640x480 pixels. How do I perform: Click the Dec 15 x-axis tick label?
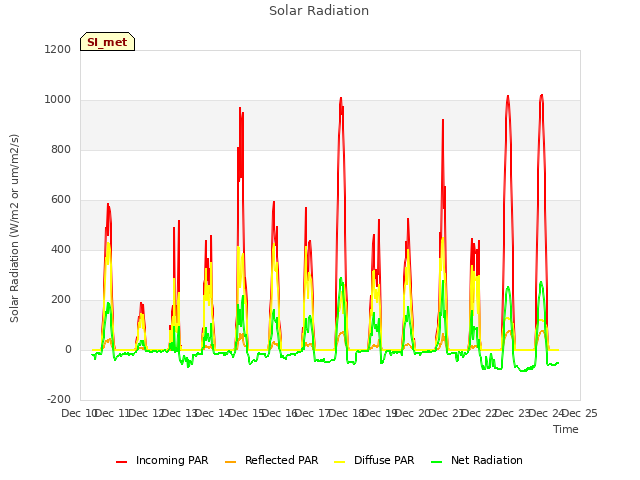246,413
